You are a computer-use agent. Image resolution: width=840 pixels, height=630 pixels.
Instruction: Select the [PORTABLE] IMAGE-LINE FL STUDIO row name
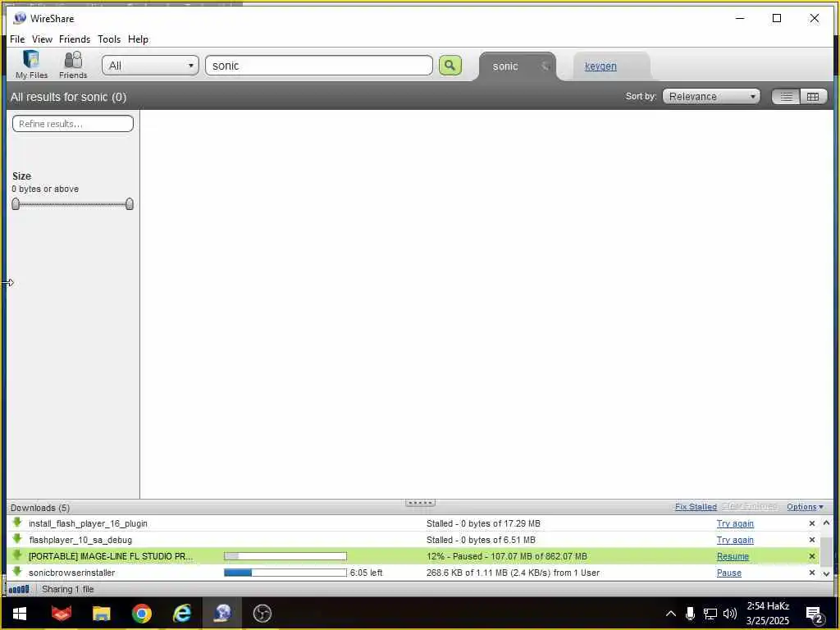coord(111,557)
